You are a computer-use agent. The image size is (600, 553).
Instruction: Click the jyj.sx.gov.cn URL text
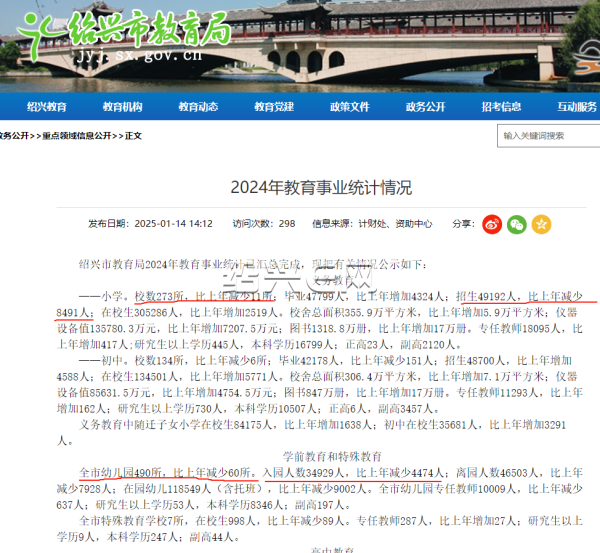coord(139,55)
